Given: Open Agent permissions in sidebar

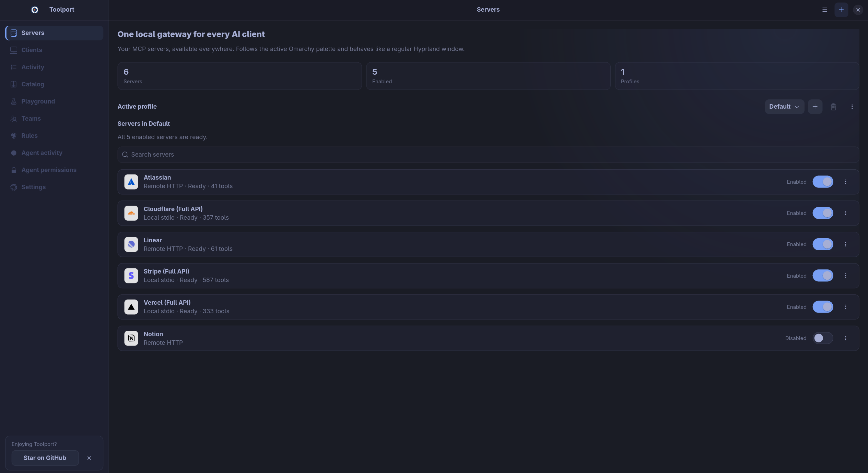Looking at the screenshot, I should click(54, 170).
